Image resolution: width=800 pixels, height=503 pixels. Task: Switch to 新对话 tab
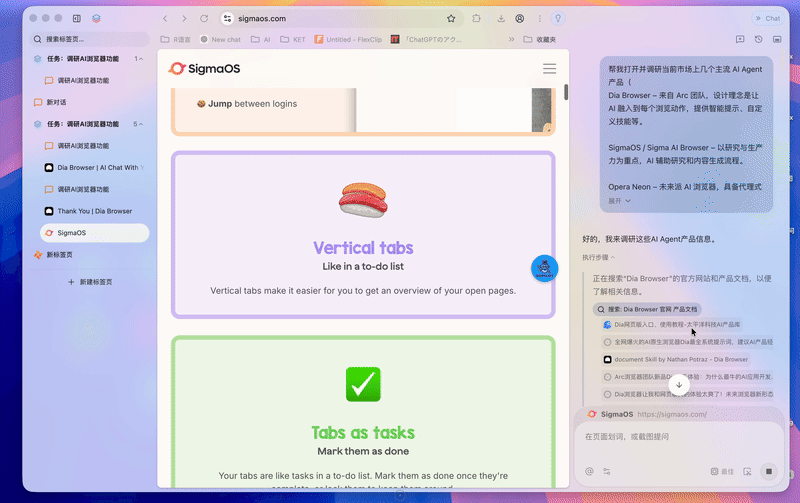pos(89,102)
